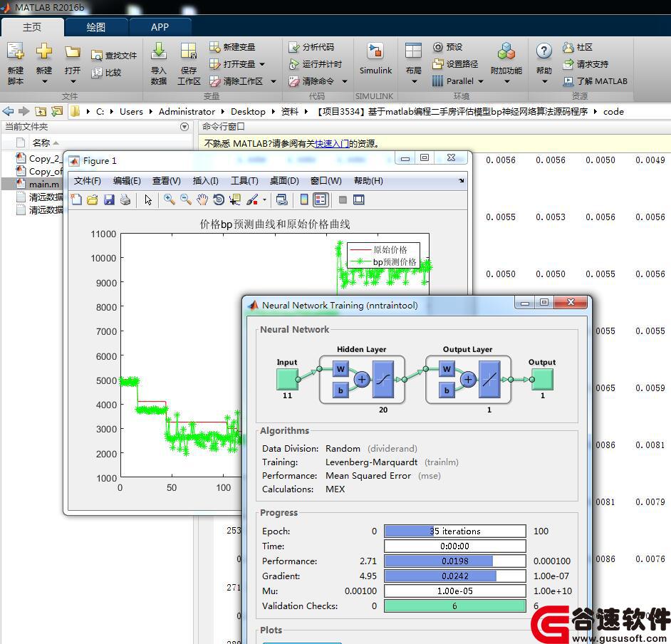671x644 pixels.
Task: Switch to the APP tab
Action: 160,27
